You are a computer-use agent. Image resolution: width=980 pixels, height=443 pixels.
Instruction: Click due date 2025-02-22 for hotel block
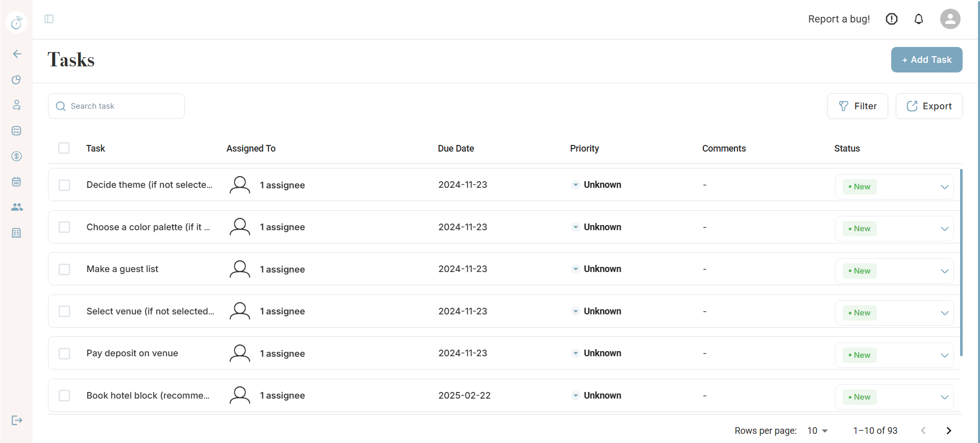tap(464, 396)
